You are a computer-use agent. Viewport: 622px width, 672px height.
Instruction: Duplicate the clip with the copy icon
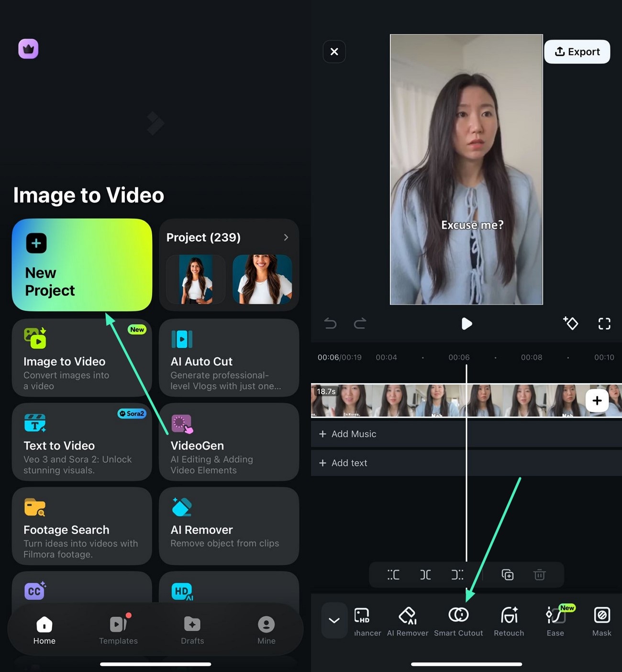(x=507, y=574)
